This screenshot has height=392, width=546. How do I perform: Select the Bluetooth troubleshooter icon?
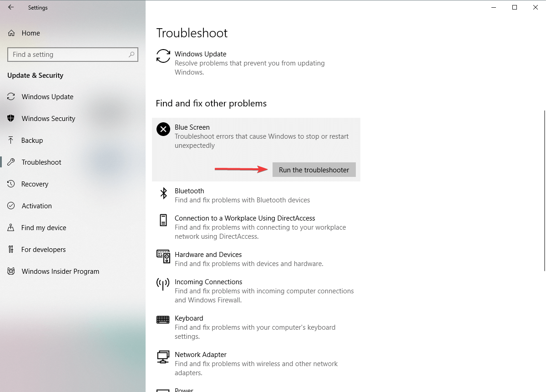tap(163, 193)
